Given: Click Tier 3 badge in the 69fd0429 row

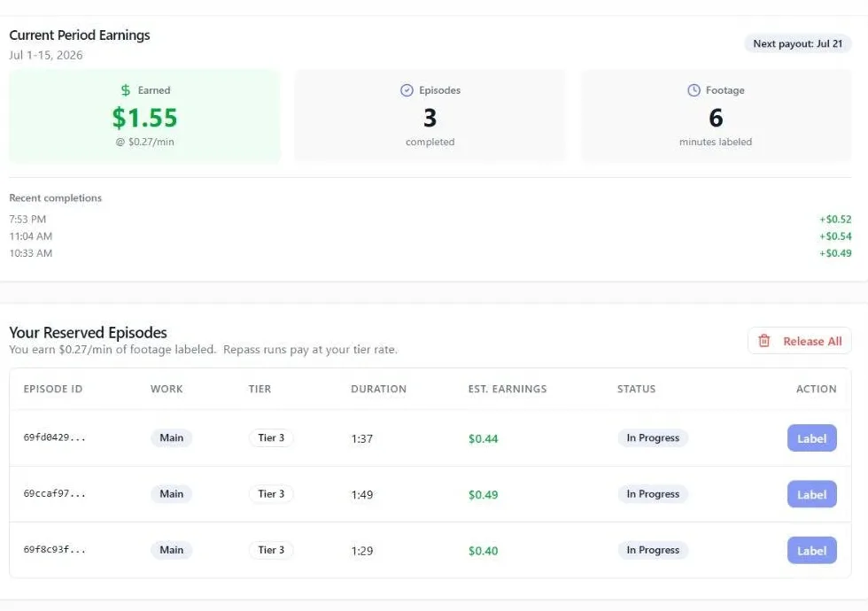Looking at the screenshot, I should coord(271,437).
